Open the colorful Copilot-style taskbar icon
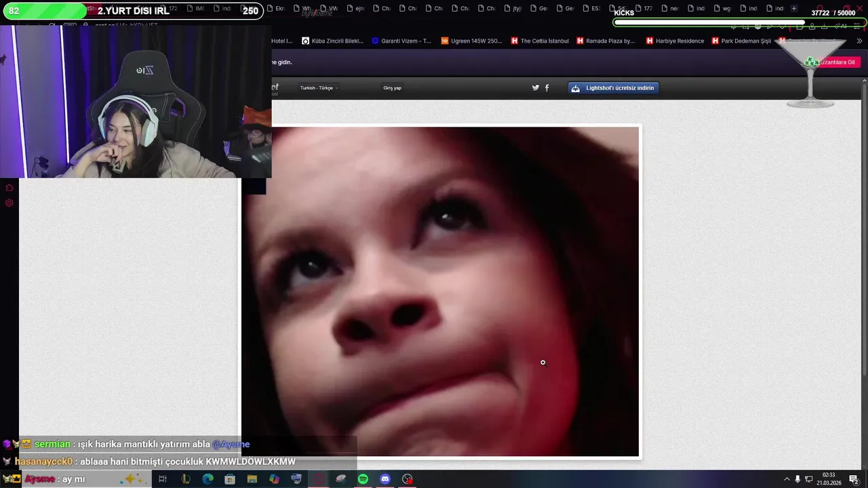 (x=274, y=479)
